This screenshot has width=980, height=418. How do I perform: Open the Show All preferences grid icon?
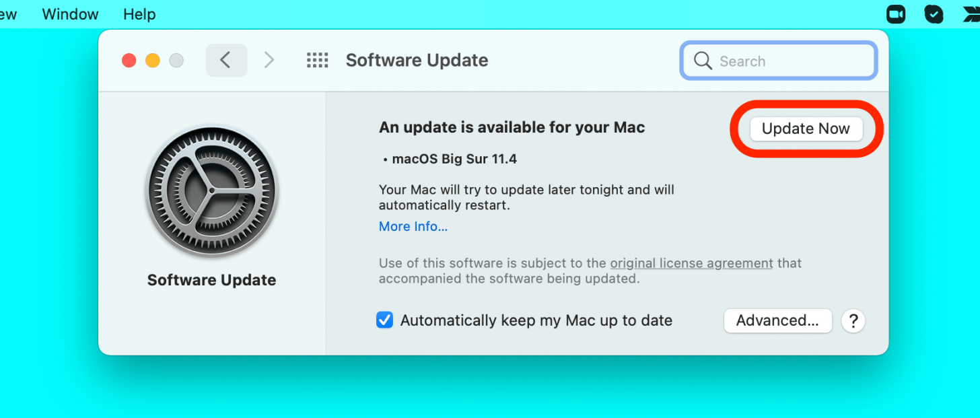click(317, 60)
